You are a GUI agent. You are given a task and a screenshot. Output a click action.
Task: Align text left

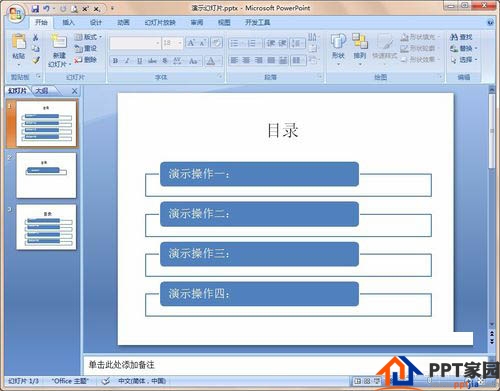coord(234,60)
